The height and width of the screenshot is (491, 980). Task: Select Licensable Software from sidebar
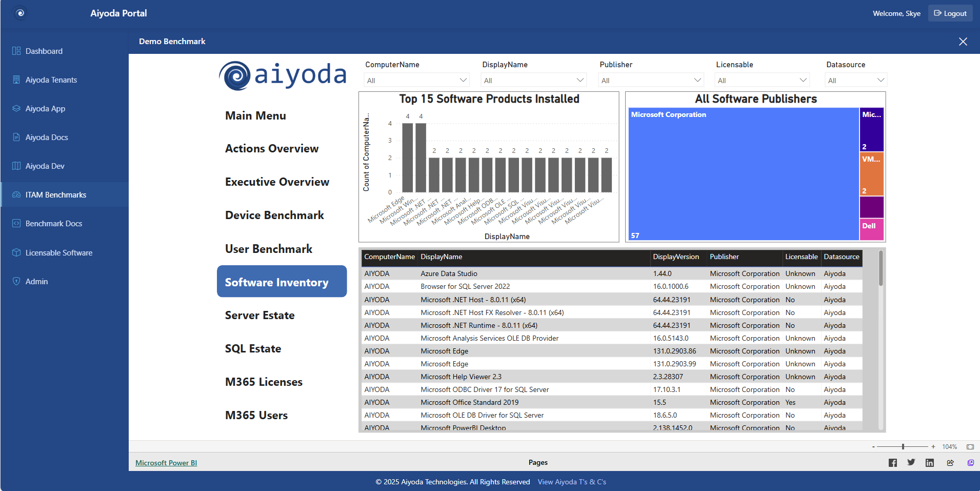[x=58, y=252]
